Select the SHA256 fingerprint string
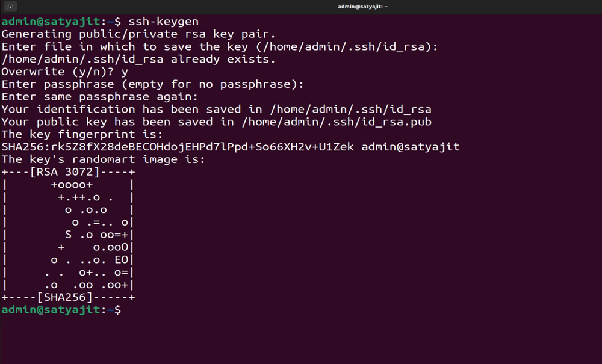This screenshot has height=364, width=602. coord(178,147)
